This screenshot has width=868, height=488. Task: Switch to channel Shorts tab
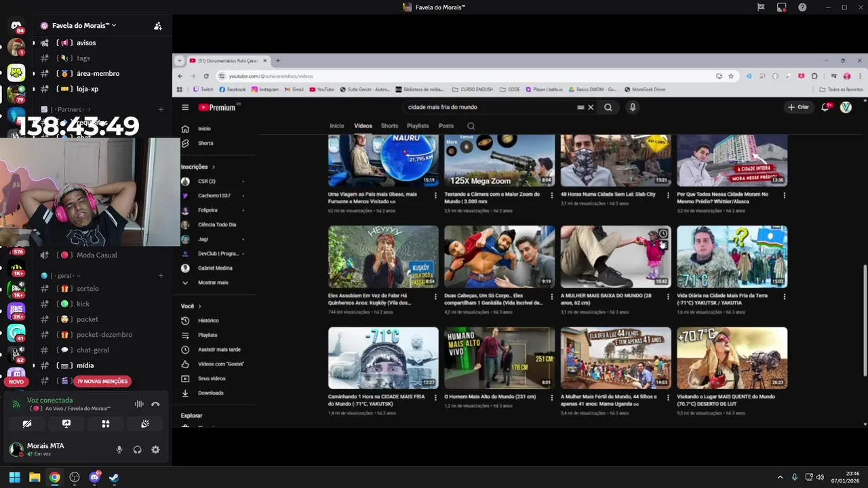(389, 126)
